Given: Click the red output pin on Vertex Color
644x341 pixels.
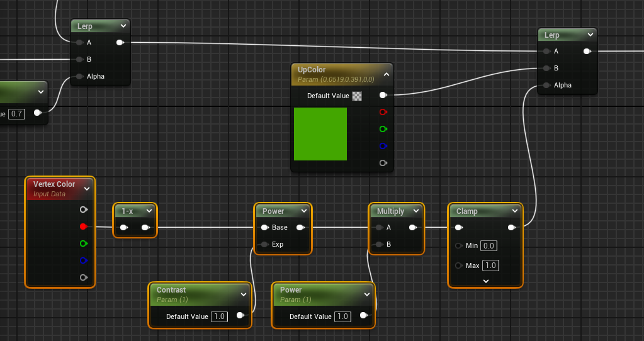Looking at the screenshot, I should coord(83,226).
